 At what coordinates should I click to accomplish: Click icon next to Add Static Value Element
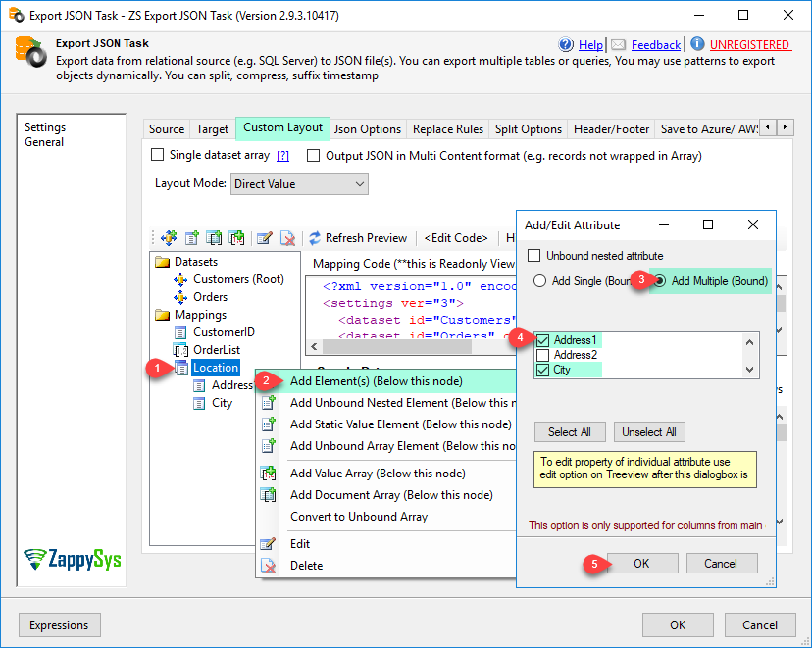(x=269, y=424)
